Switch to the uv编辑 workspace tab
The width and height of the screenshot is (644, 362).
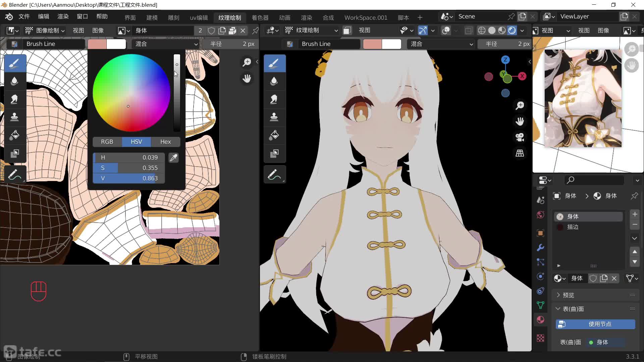click(199, 17)
